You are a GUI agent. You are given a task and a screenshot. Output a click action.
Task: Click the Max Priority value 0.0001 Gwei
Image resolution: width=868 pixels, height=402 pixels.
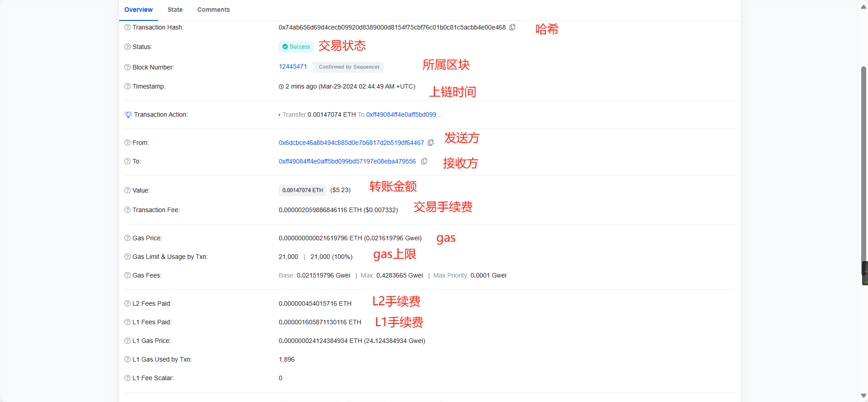[489, 275]
